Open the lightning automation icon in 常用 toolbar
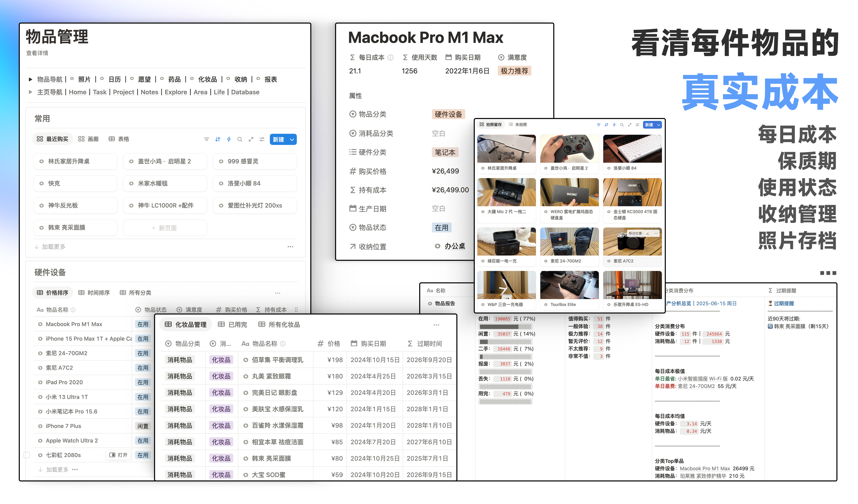The height and width of the screenshot is (504, 858). 229,139
